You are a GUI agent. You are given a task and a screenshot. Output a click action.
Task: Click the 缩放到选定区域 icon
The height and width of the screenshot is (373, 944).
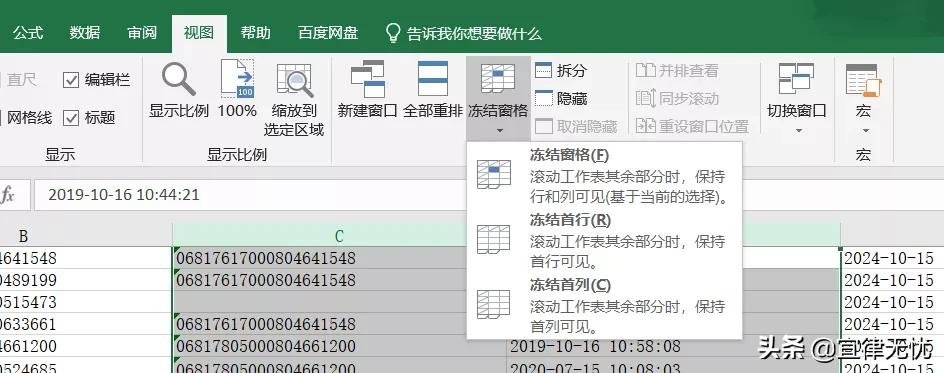coord(294,80)
